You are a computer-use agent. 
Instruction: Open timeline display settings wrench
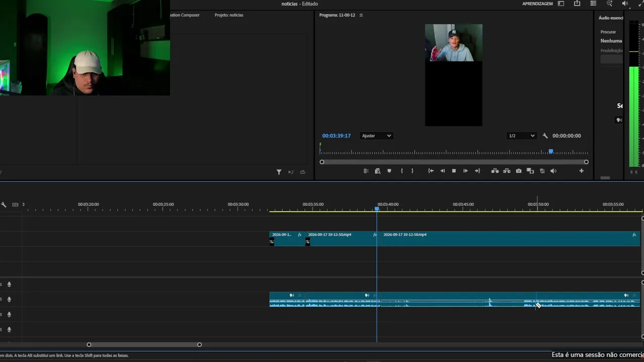4,205
